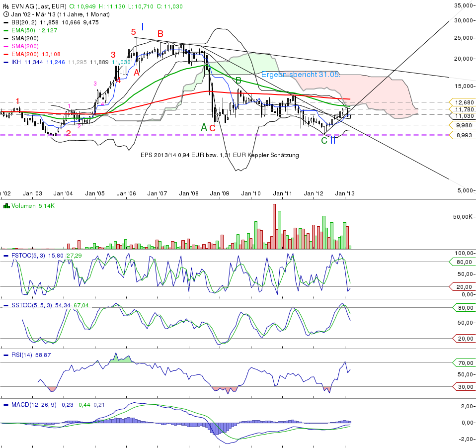
Task: Select the RSI(14) legend icon
Action: [5, 356]
